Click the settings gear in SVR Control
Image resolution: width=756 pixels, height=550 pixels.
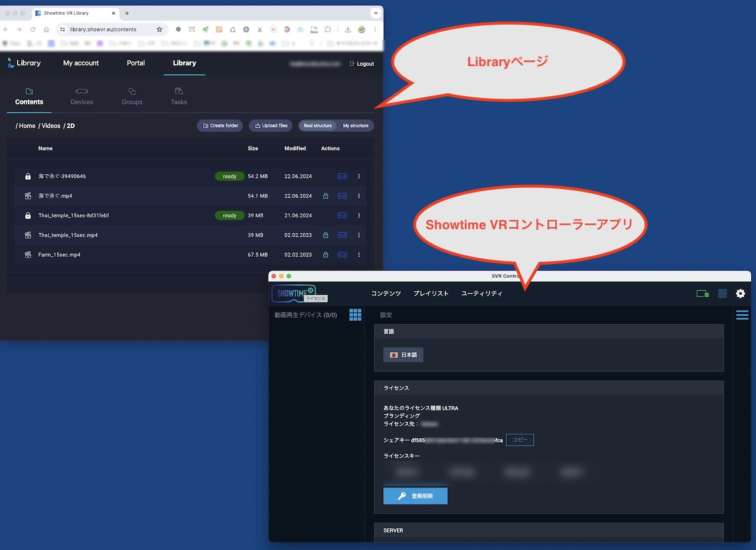tap(740, 293)
